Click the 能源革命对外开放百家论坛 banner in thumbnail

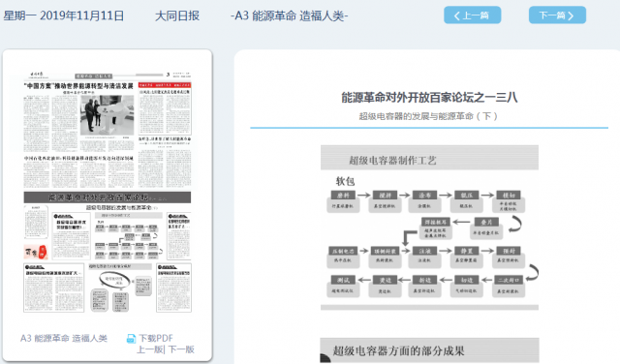[108, 197]
